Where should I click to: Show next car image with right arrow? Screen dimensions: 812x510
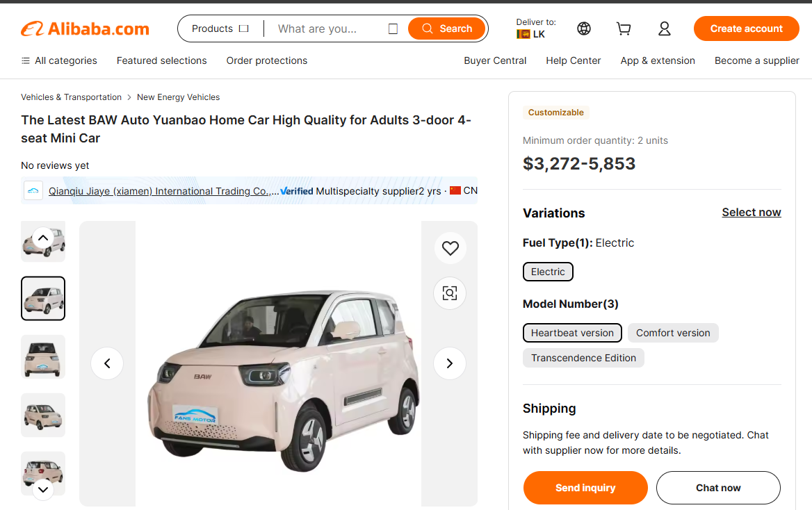[450, 363]
